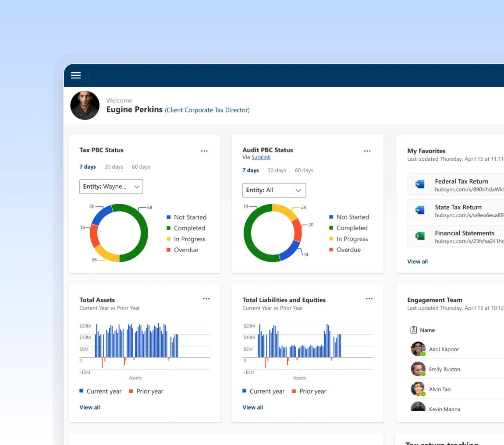Click the Name column header
Screen dimensions: 504x445
[x=427, y=330]
